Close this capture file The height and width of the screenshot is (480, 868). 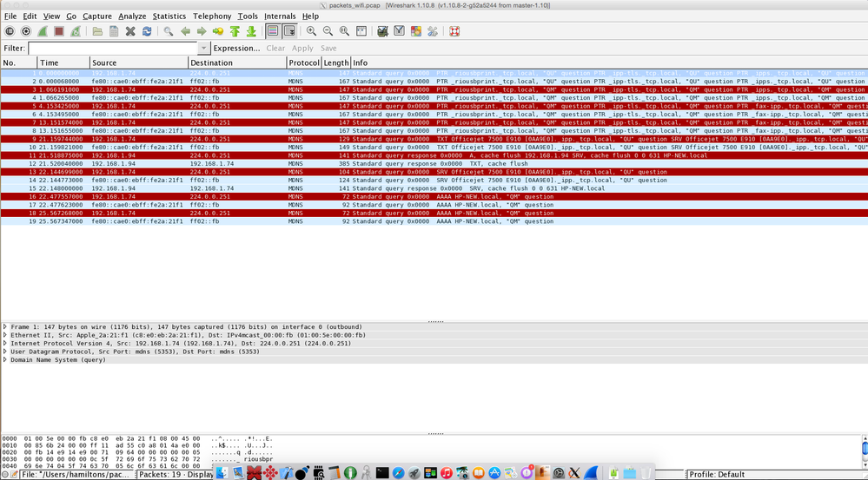coord(130,31)
